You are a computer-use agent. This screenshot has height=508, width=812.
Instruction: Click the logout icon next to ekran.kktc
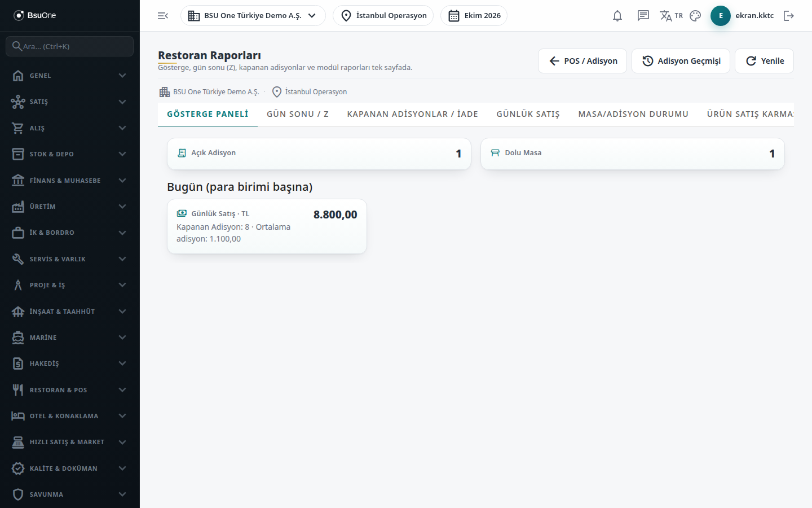[789, 16]
